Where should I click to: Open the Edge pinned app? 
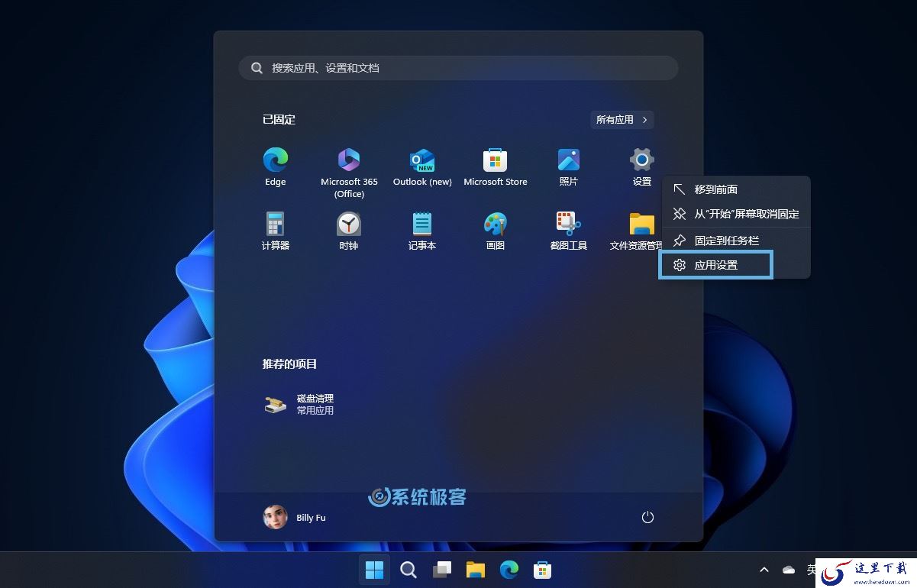tap(276, 167)
